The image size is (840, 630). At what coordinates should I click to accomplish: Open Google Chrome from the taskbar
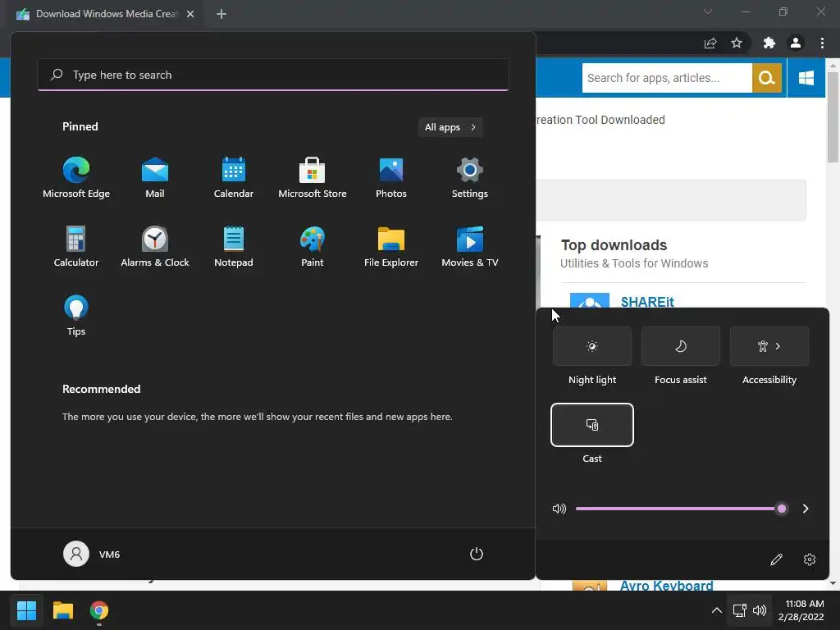click(x=99, y=610)
